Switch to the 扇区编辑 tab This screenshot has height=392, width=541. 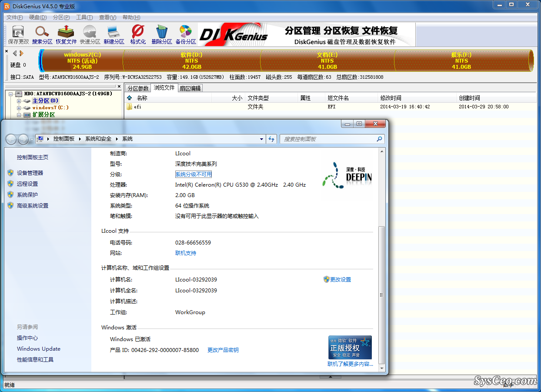pyautogui.click(x=190, y=88)
